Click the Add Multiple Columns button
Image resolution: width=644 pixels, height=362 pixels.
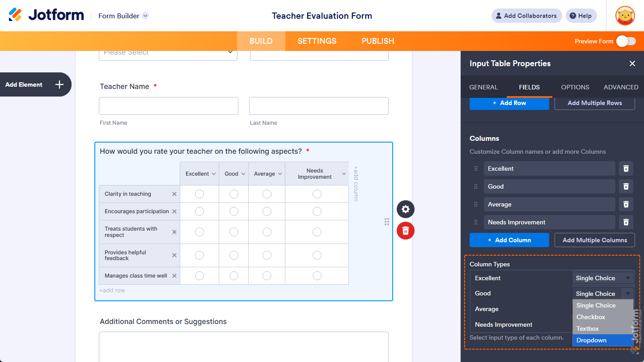coord(595,240)
